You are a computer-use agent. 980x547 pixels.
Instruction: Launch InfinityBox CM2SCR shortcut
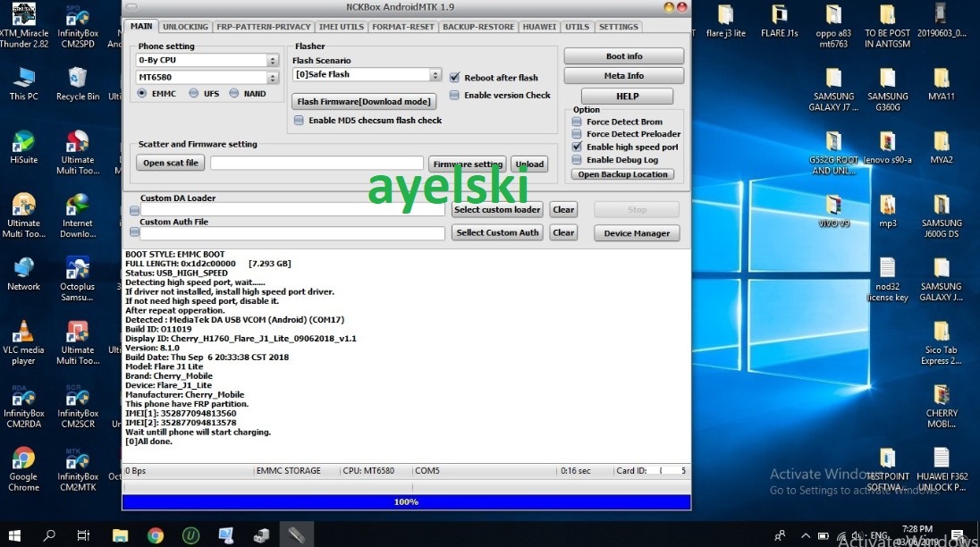point(78,406)
